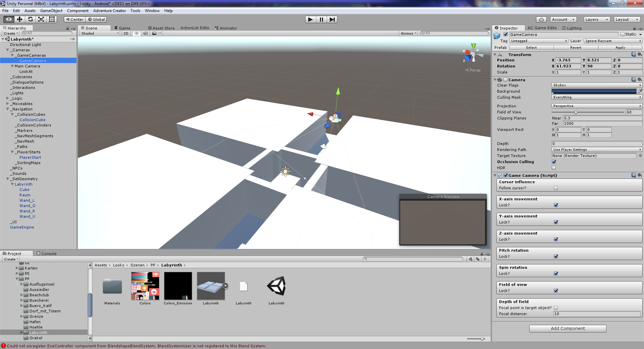
Task: Click the Background color swatch
Action: 594,91
